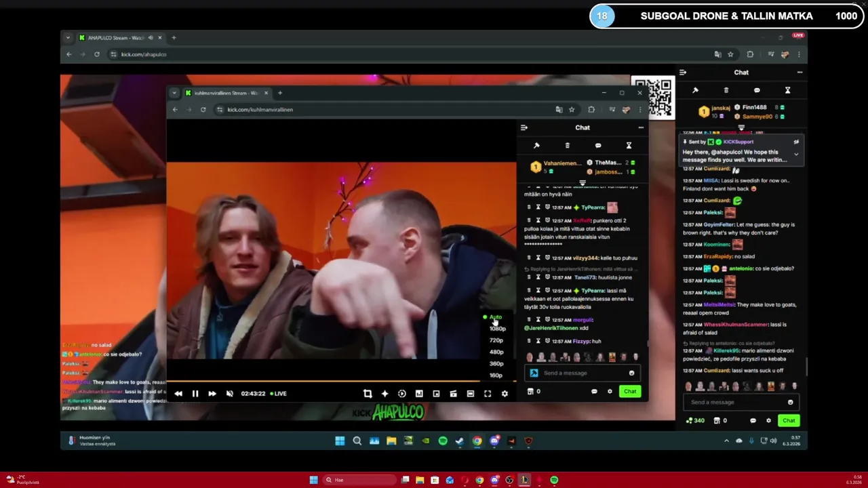Collapse the inner window chat panel
The image size is (868, 488).
(x=524, y=127)
